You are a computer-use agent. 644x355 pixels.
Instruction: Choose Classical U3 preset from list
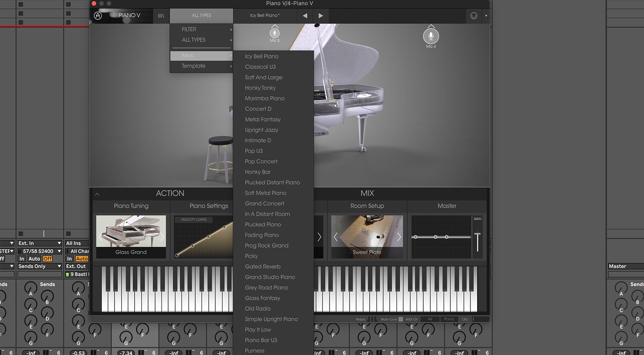273,67
